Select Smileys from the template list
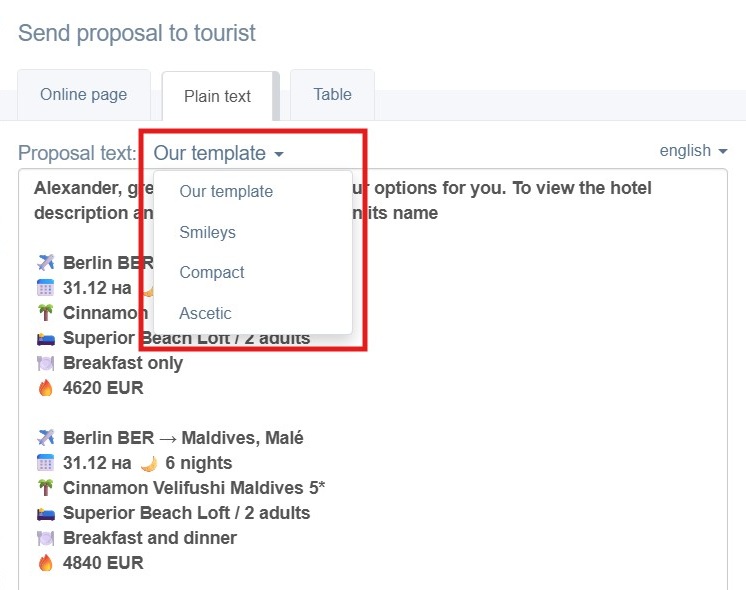Screen dimensions: 746x590 coord(207,232)
